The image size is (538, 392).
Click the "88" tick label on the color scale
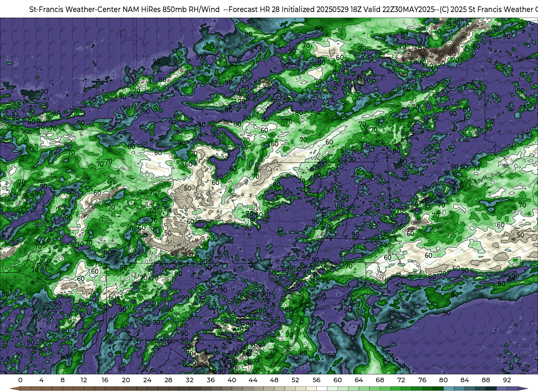point(486,380)
